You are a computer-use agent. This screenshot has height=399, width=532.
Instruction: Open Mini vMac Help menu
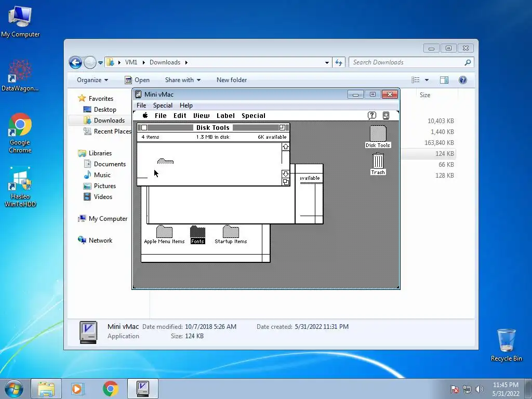tap(186, 105)
